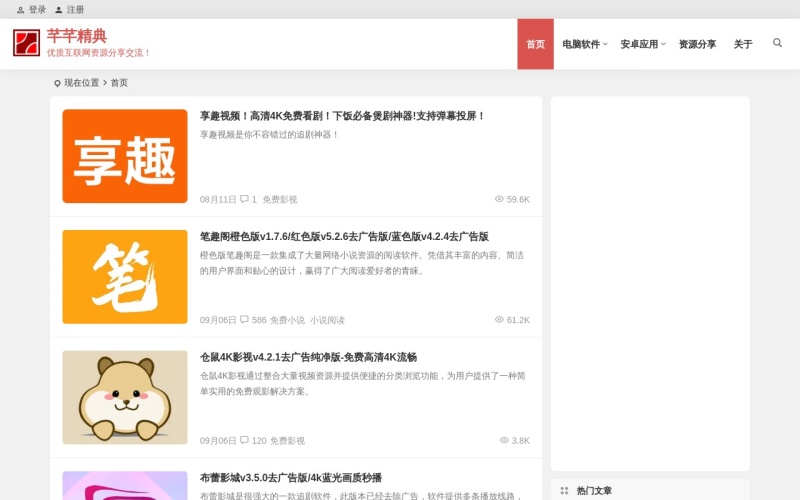Image resolution: width=800 pixels, height=500 pixels.
Task: Click the login user icon
Action: pos(20,10)
